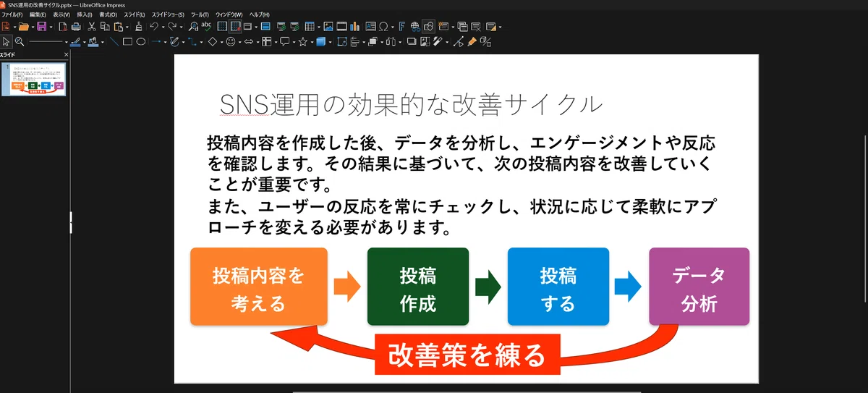Toggle Snap to Grid button
Viewport: 868px width, 393px height.
pos(235,27)
